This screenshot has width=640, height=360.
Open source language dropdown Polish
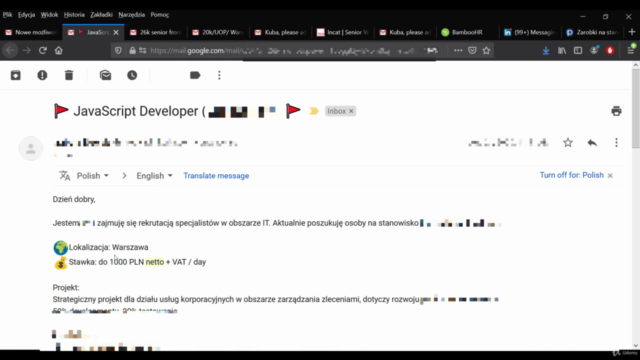point(93,176)
